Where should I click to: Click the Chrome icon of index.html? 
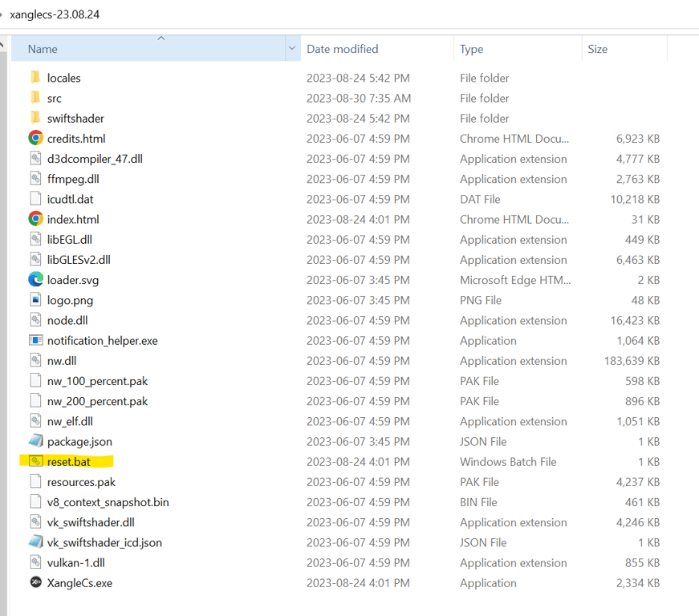[x=35, y=219]
